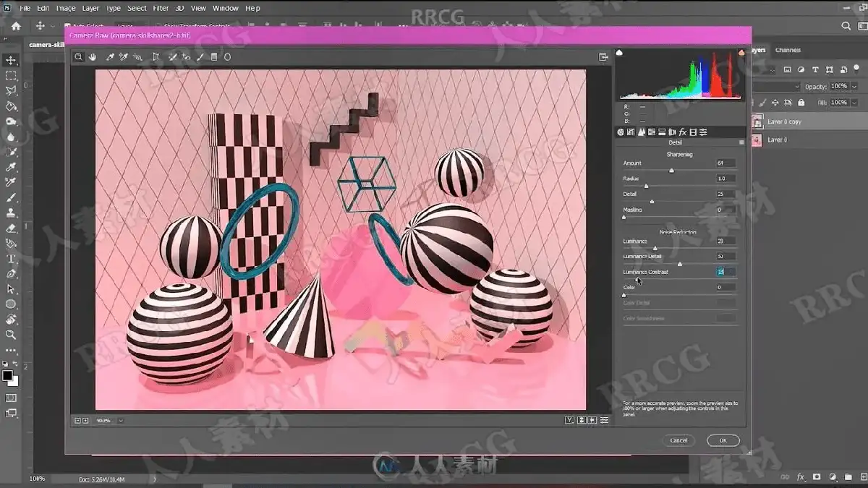
Task: Toggle full screen mode in Camera Raw
Action: 603,56
